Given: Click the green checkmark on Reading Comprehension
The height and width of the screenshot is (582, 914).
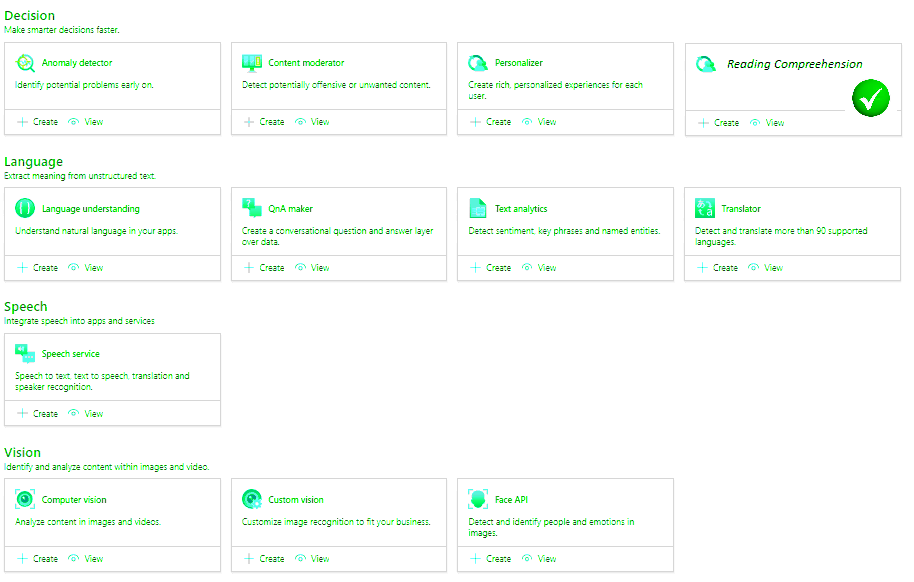Looking at the screenshot, I should tap(871, 99).
